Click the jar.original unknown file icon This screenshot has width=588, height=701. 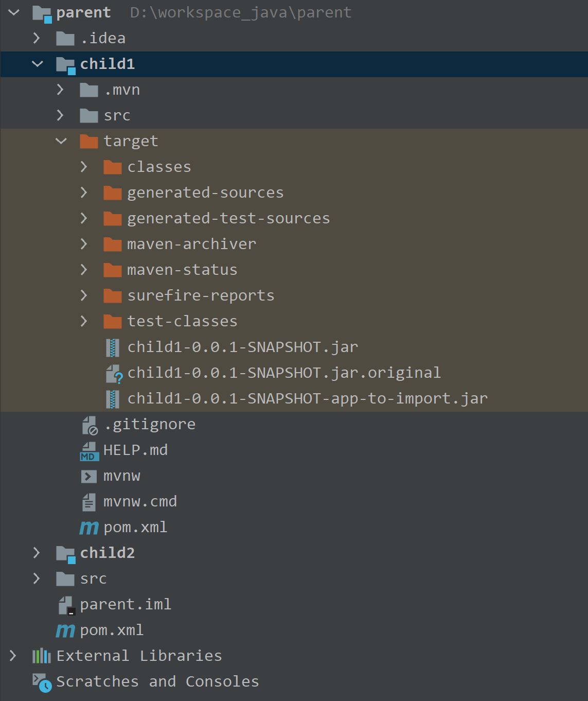[x=113, y=373]
